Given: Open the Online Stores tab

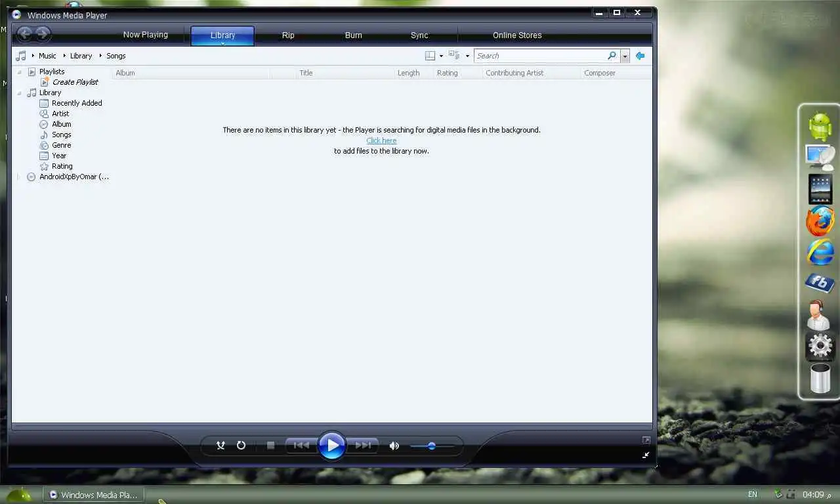Looking at the screenshot, I should 517,35.
